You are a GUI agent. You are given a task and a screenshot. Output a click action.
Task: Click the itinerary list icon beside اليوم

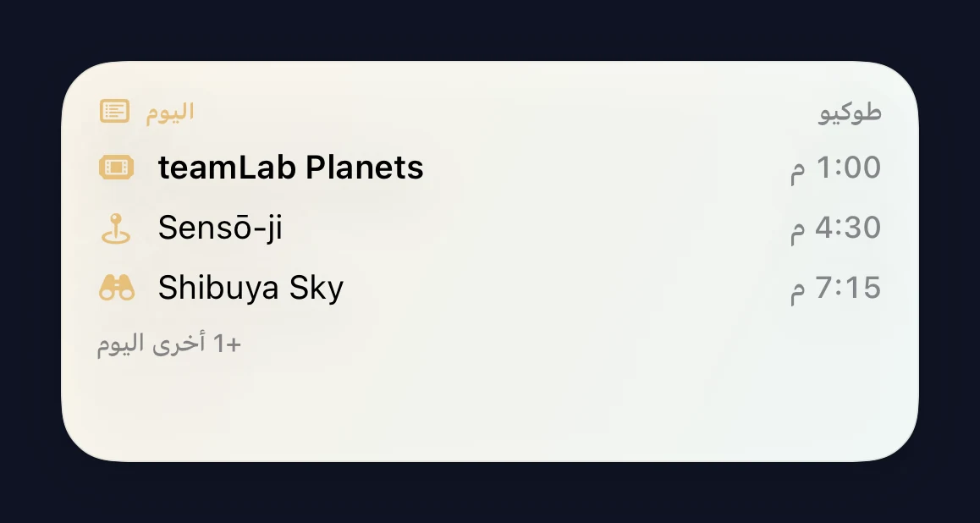115,112
